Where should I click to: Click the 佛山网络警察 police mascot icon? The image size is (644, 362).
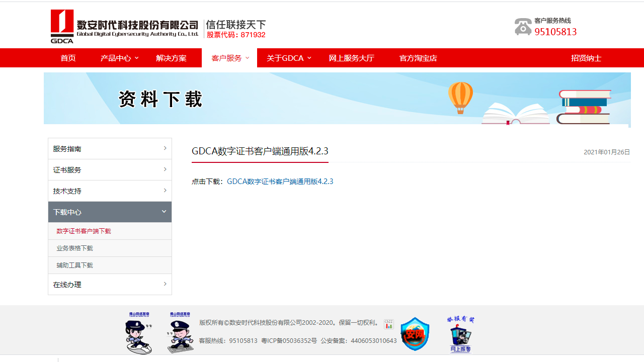point(137,333)
